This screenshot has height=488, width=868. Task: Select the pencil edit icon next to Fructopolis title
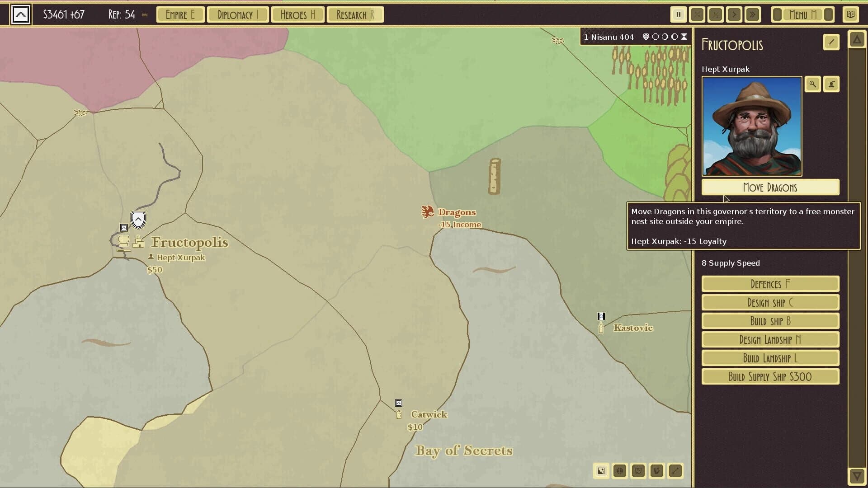[831, 42]
